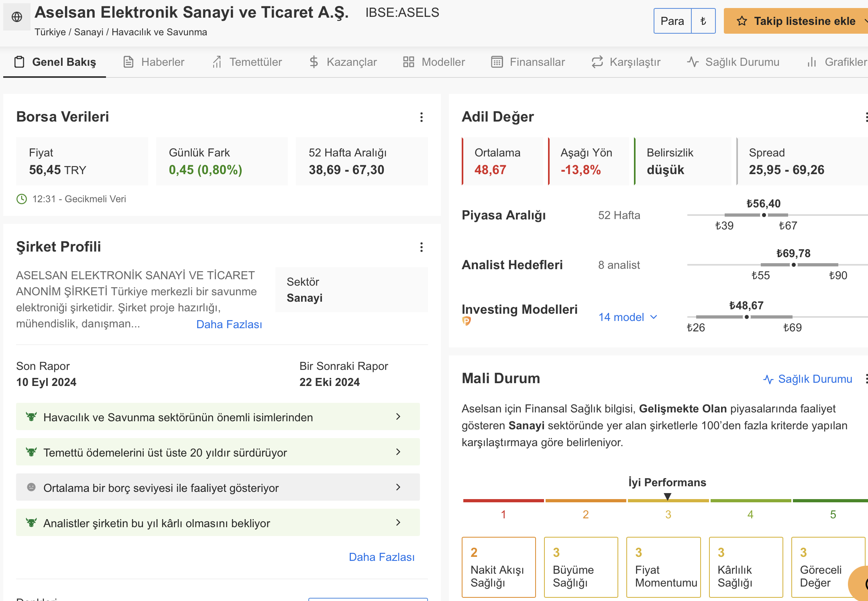868x601 pixels.
Task: Click Daha Fazlası link in company profile
Action: click(x=229, y=324)
